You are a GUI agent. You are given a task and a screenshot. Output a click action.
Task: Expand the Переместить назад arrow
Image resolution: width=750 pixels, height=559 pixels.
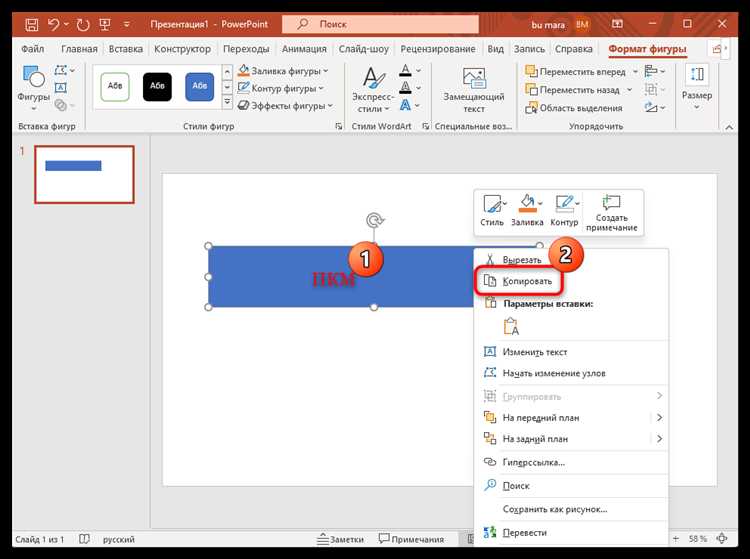pyautogui.click(x=629, y=90)
